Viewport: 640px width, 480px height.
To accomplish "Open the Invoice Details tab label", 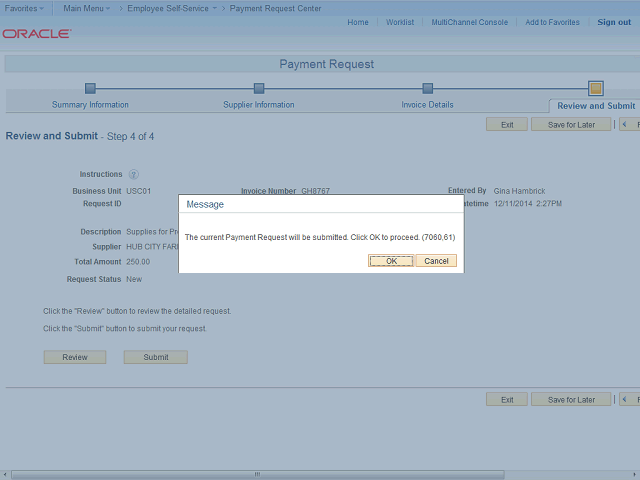I will [x=427, y=105].
